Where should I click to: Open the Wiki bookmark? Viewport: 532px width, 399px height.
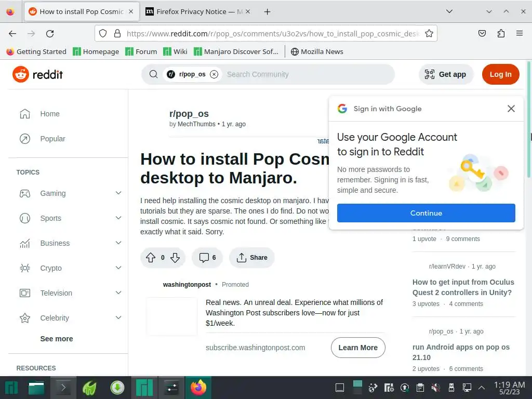click(x=175, y=51)
